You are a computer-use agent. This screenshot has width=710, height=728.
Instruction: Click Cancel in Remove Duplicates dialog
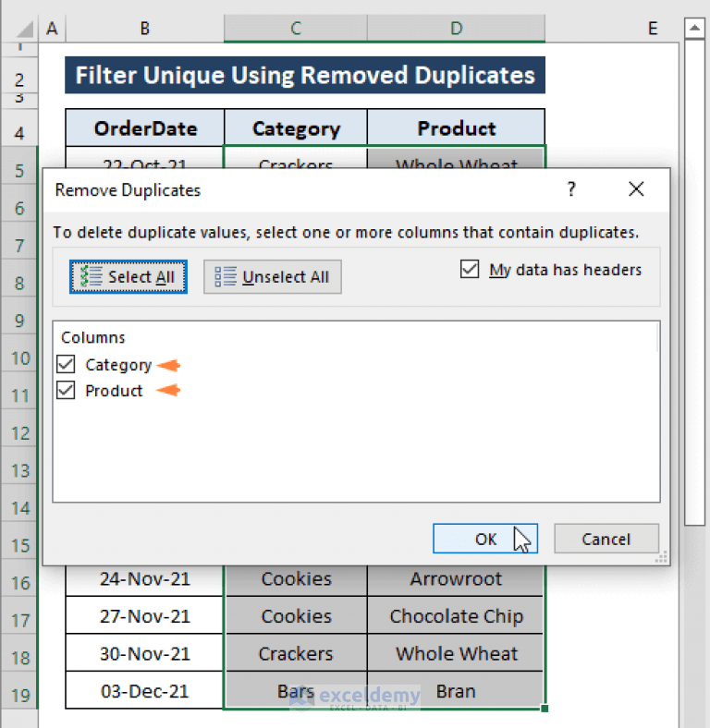click(606, 539)
